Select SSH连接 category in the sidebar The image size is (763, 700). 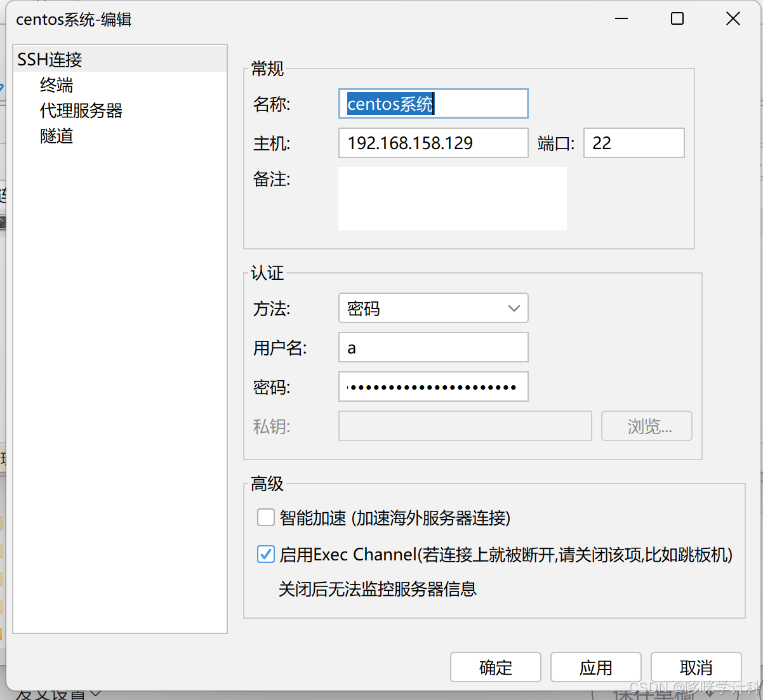tap(49, 59)
